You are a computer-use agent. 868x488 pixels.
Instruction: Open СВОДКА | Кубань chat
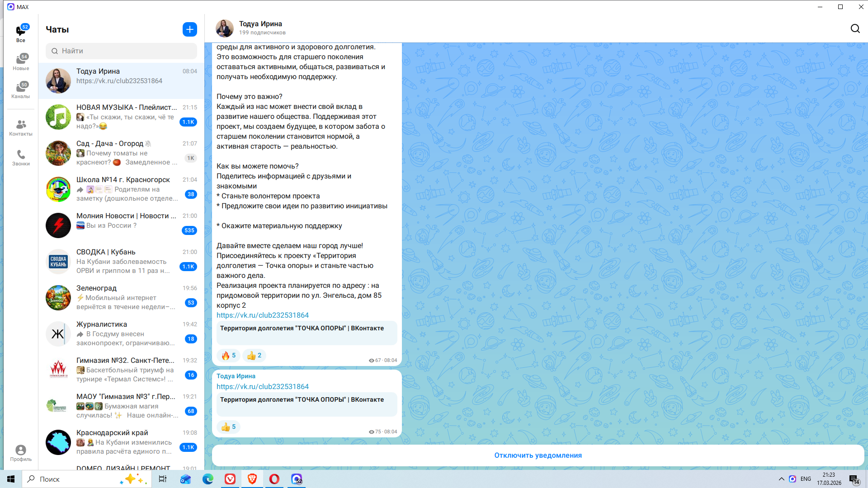[121, 262]
